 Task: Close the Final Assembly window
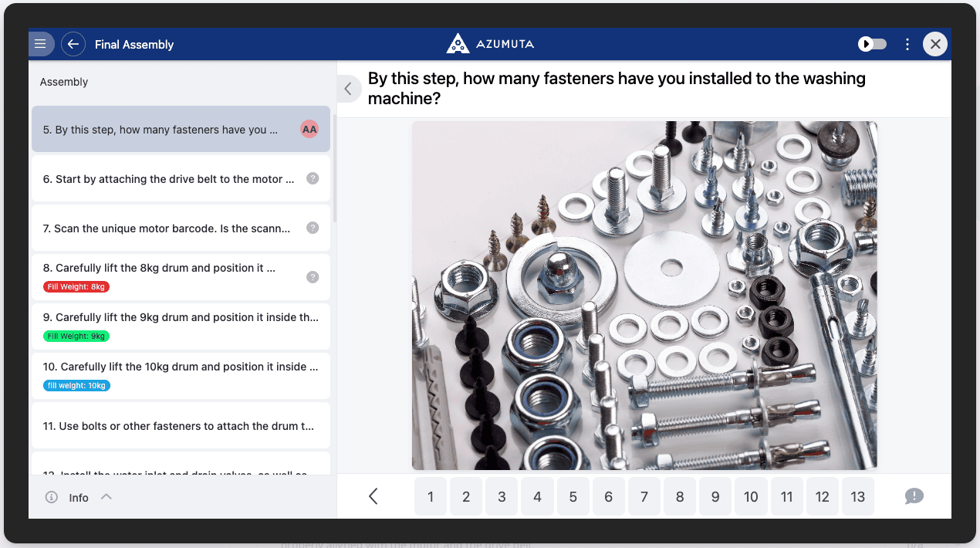point(935,44)
